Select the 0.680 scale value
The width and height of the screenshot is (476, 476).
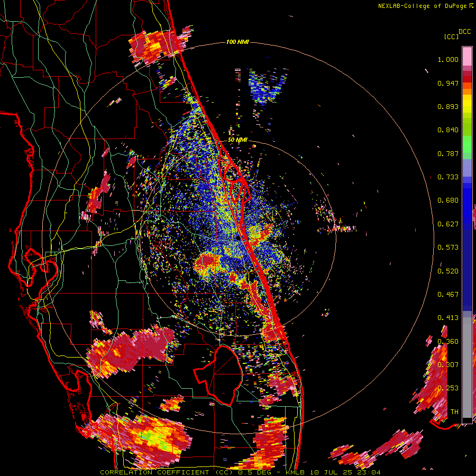click(448, 200)
